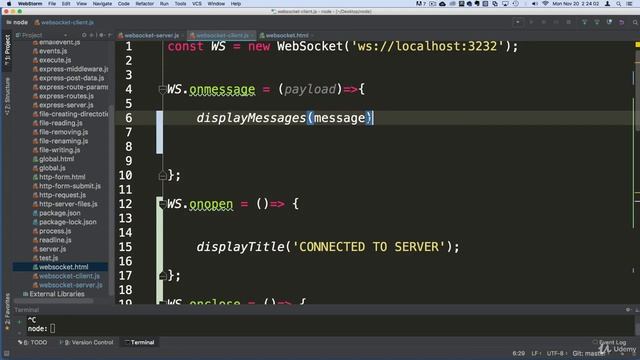Click the macOS Spotlight search icon
Viewport: 640px width, 360px height.
pyautogui.click(x=619, y=4)
